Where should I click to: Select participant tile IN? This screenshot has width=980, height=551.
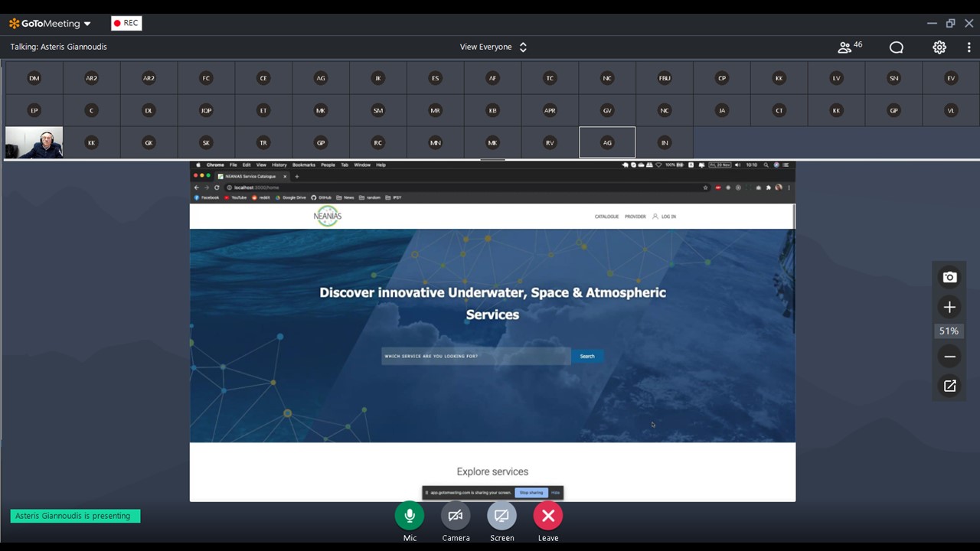click(x=665, y=142)
